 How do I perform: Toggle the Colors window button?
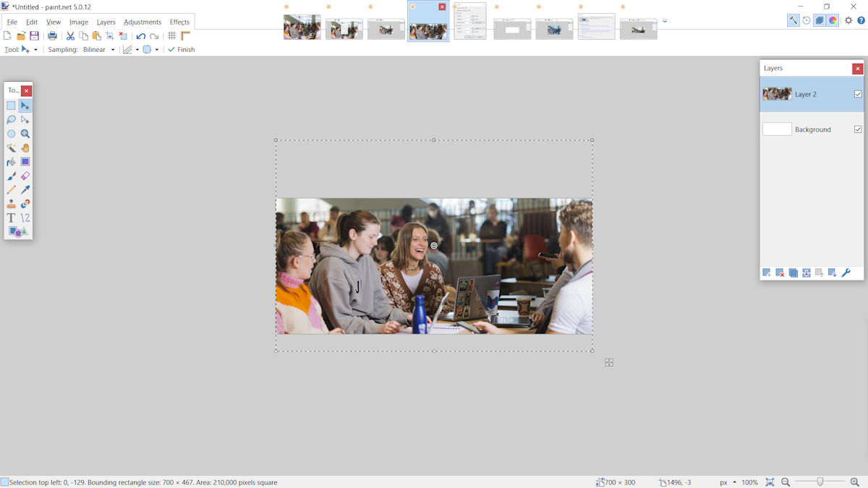833,20
